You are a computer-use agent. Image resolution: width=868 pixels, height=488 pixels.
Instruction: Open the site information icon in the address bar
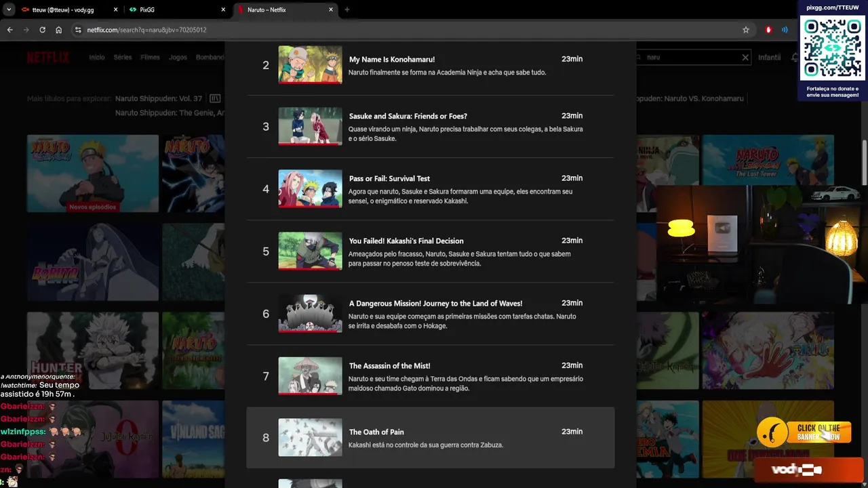click(78, 30)
